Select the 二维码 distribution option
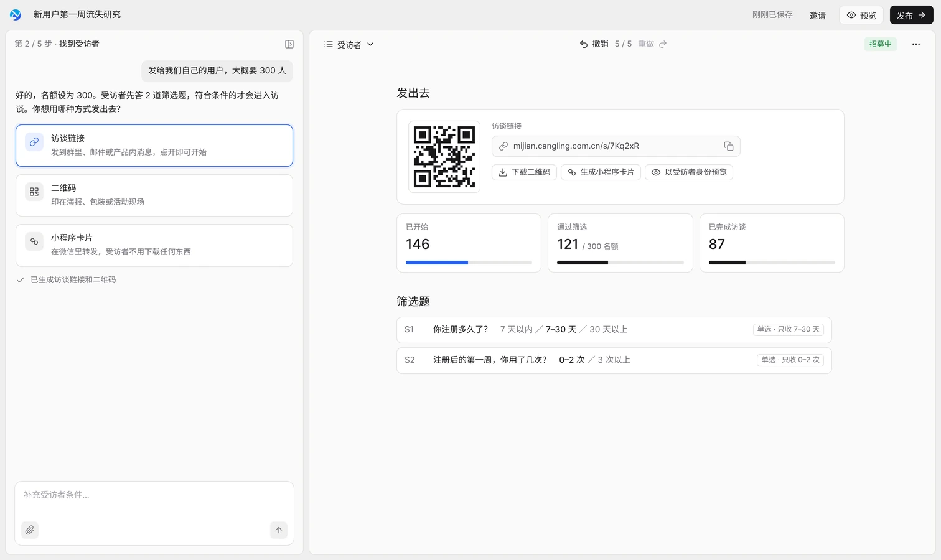The image size is (941, 560). (154, 195)
